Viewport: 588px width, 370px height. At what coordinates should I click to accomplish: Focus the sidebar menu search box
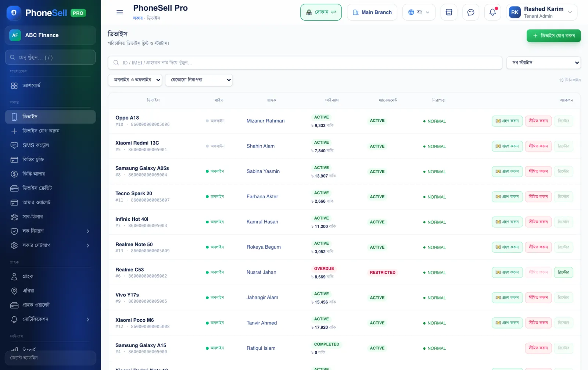50,57
